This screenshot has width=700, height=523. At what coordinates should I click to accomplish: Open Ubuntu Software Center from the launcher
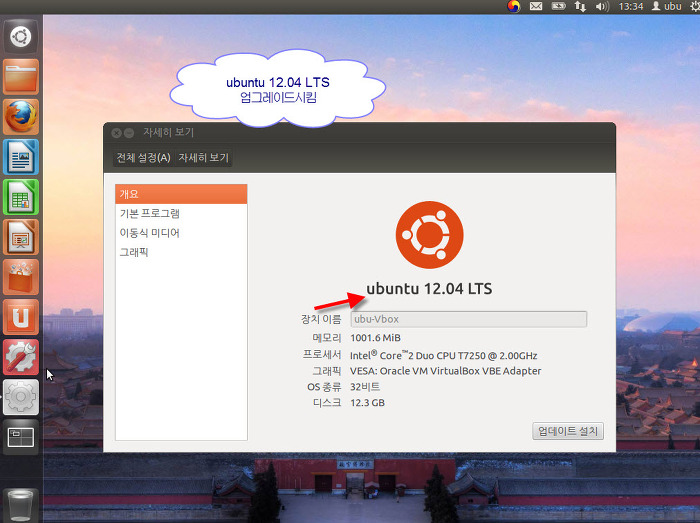coord(21,277)
